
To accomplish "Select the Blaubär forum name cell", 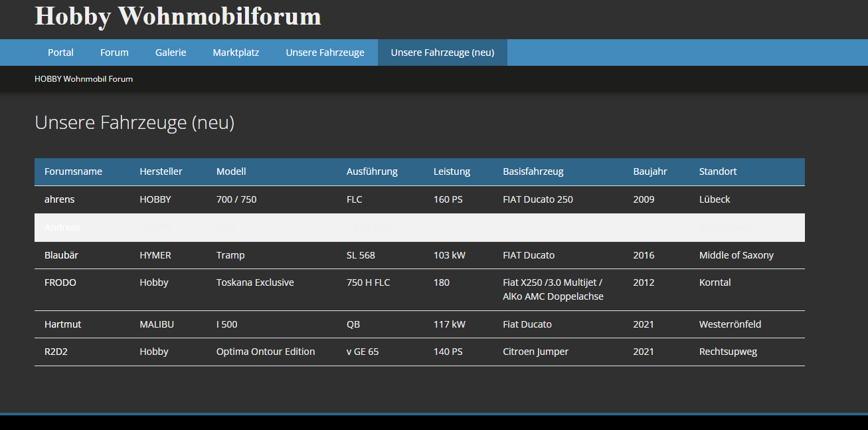I will click(x=62, y=255).
